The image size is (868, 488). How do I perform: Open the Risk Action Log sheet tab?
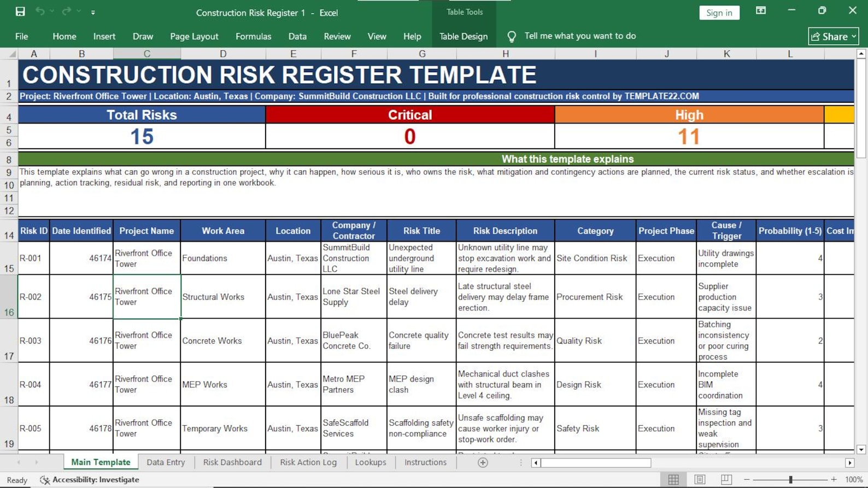pyautogui.click(x=308, y=462)
